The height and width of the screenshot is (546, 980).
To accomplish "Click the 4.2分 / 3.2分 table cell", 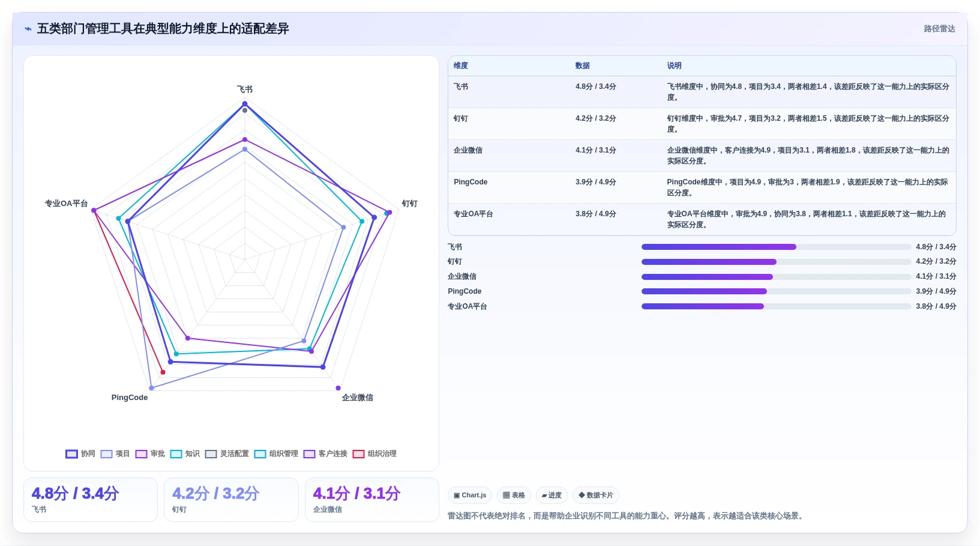I will 596,118.
